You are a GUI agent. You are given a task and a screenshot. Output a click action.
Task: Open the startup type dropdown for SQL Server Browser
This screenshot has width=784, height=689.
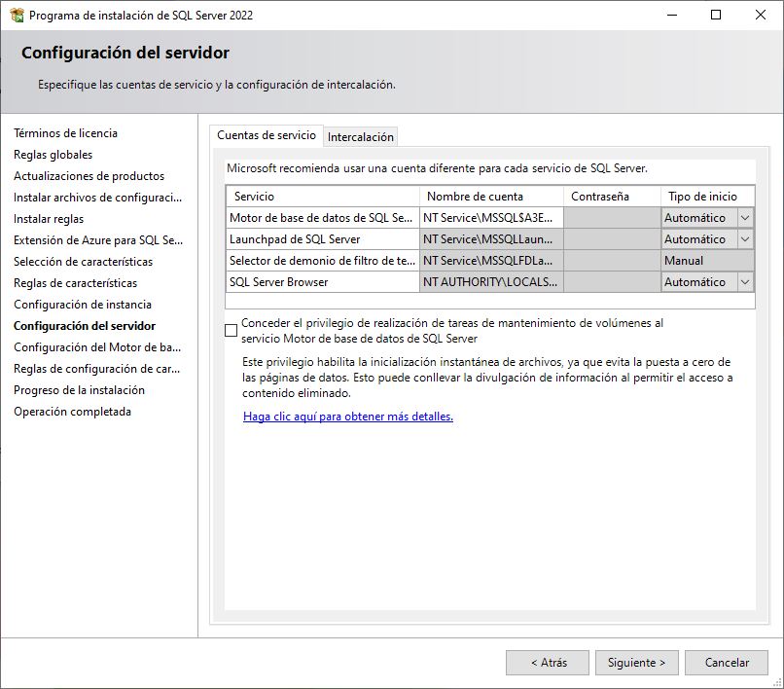745,282
